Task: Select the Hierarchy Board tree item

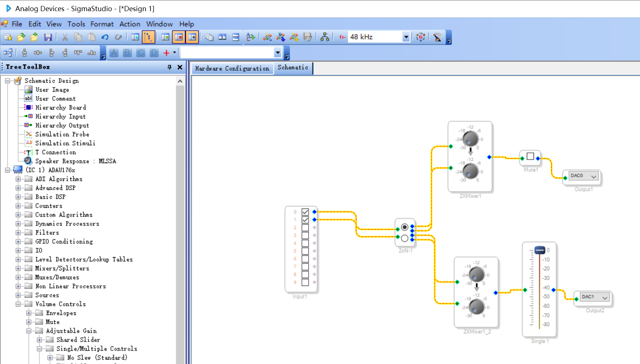Action: (x=61, y=108)
